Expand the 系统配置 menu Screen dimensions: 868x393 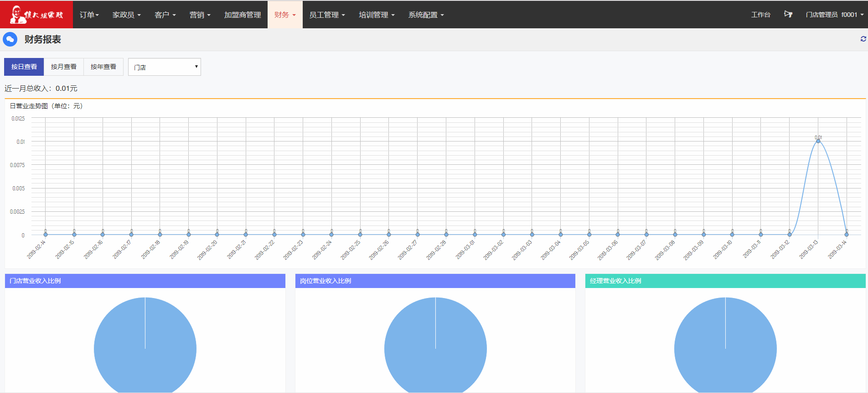click(426, 15)
